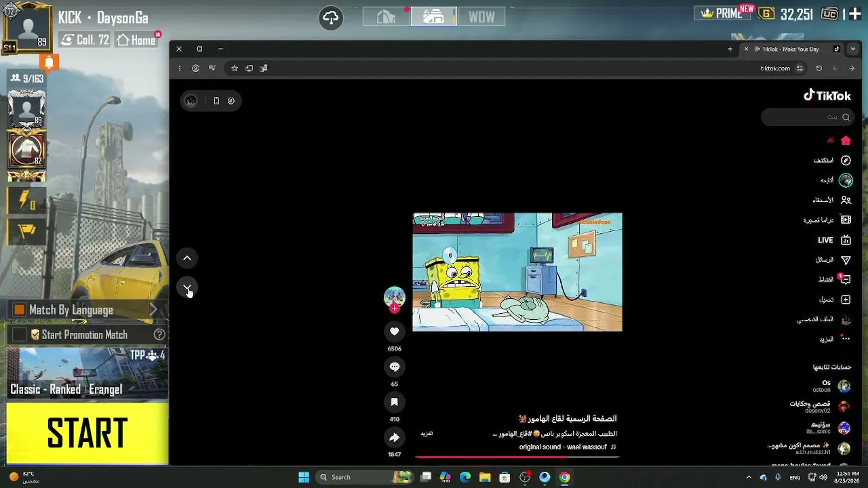Viewport: 868px width, 488px height.
Task: Open TikTok messages paper-plane icon
Action: (x=846, y=260)
